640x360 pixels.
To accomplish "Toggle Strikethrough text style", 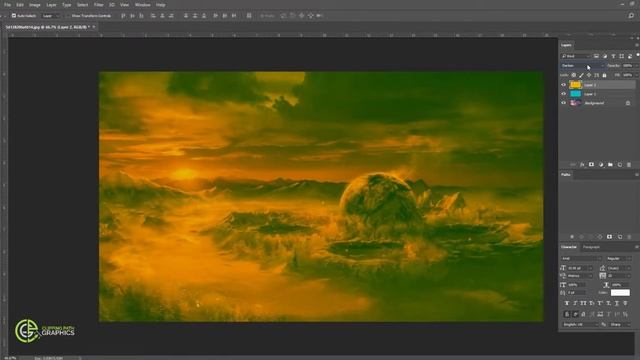I will pyautogui.click(x=625, y=303).
